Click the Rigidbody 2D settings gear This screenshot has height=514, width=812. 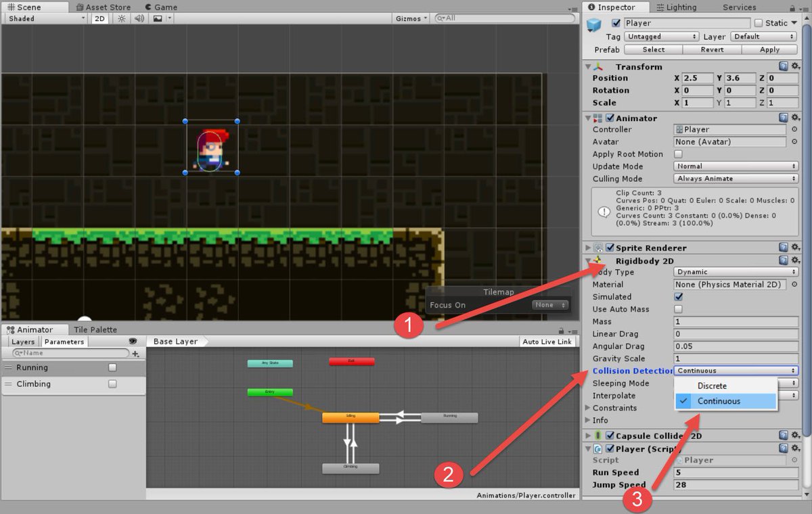pos(796,260)
